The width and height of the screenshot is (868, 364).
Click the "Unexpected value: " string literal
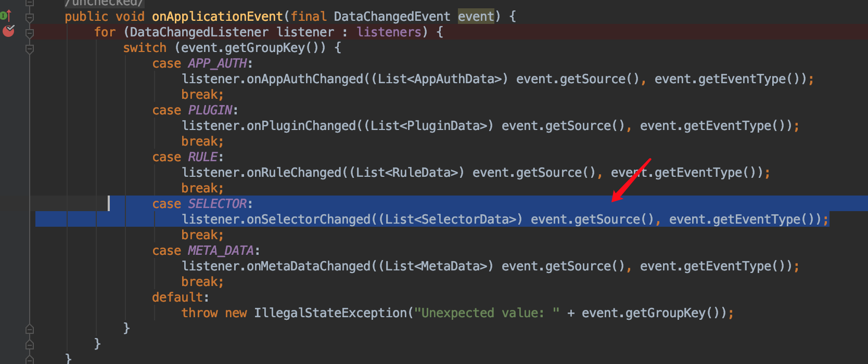tap(487, 313)
